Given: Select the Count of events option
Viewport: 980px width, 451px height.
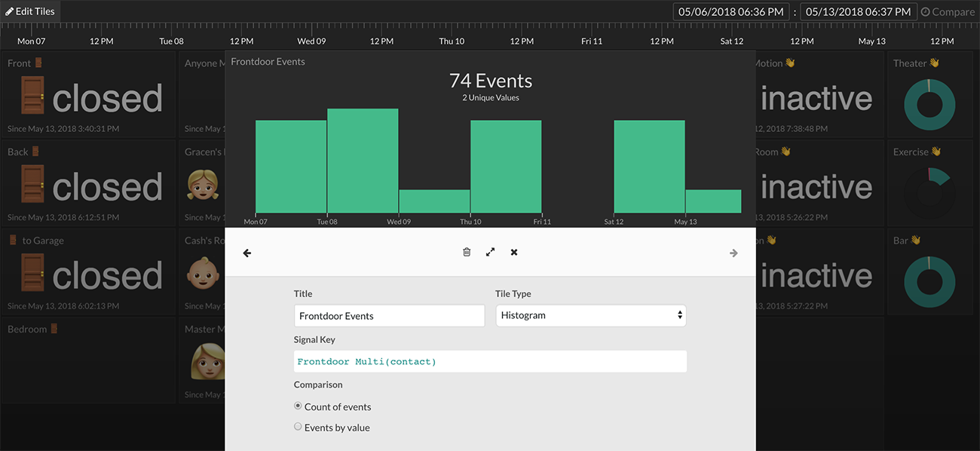Looking at the screenshot, I should [298, 406].
